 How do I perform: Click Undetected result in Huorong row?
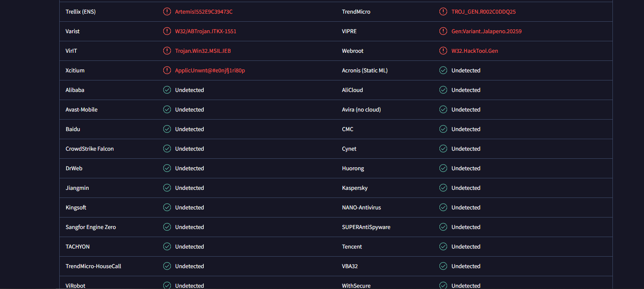466,169
